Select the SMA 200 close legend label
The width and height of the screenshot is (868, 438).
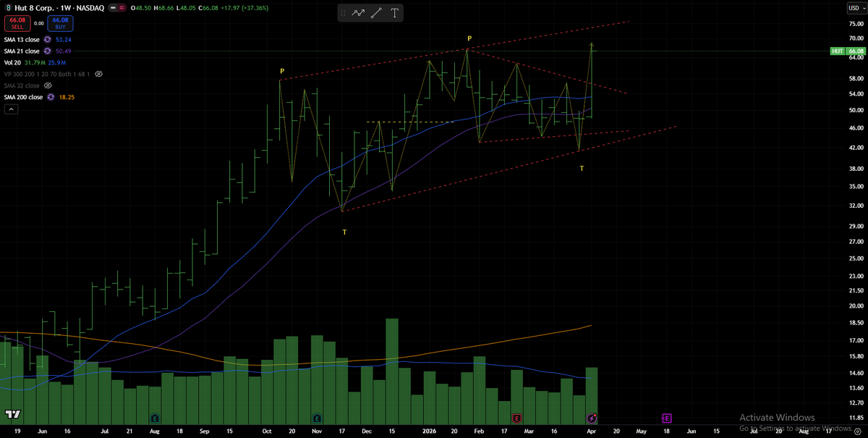[x=22, y=97]
